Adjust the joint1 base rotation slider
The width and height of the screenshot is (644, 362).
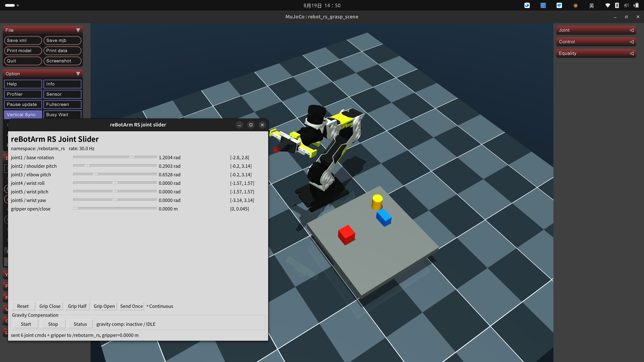(115, 157)
